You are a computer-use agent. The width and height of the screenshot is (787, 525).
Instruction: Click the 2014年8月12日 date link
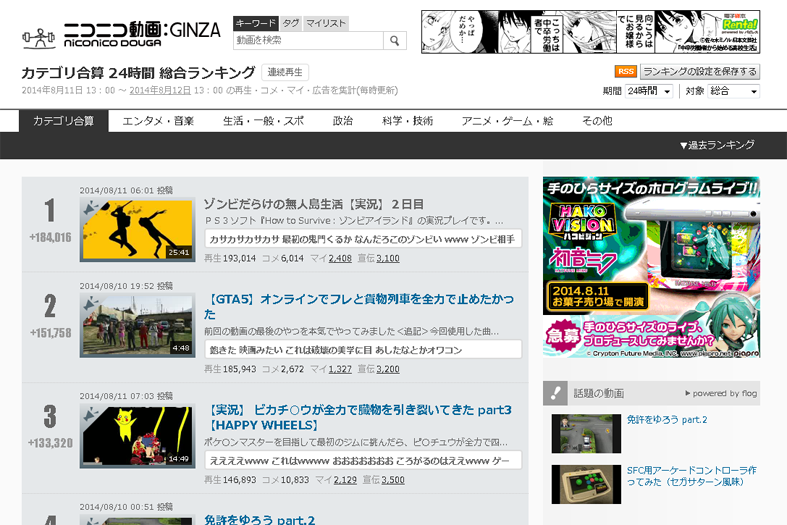[160, 90]
